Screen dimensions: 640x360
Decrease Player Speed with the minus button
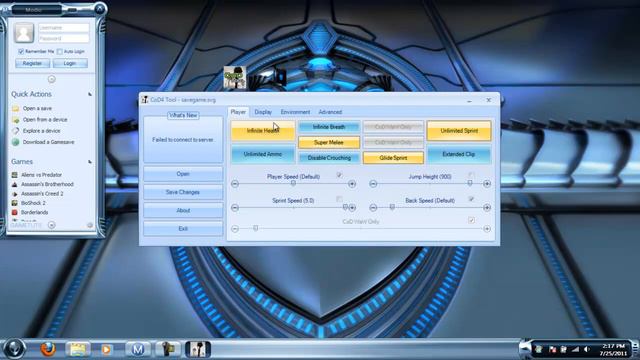point(235,184)
